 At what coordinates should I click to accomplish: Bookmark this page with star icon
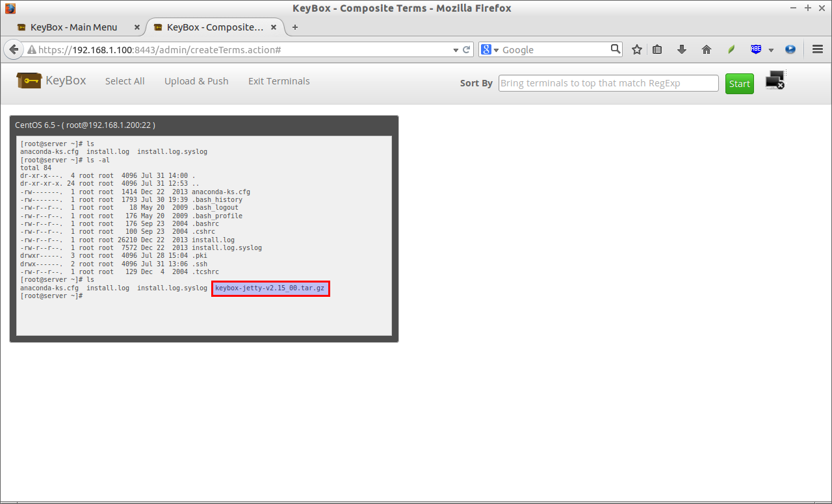[637, 49]
